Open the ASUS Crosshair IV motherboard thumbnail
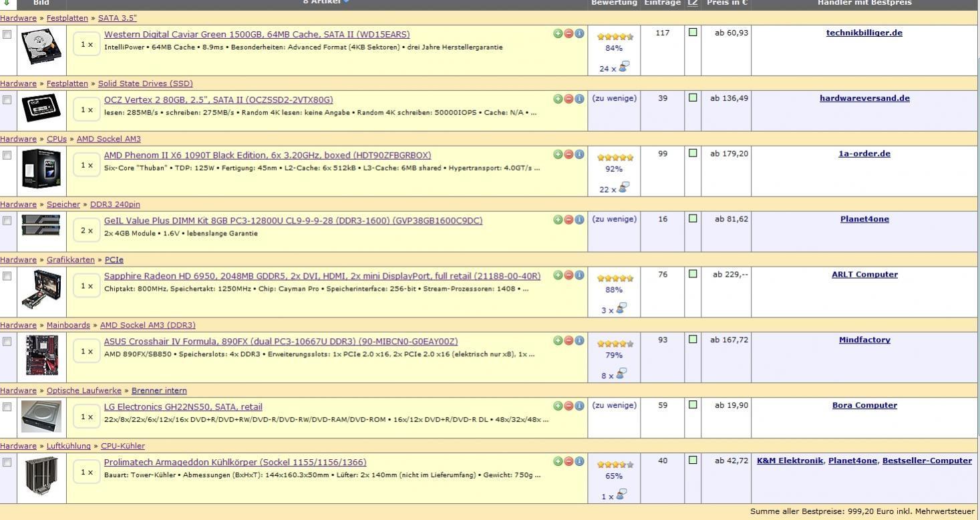 (41, 356)
